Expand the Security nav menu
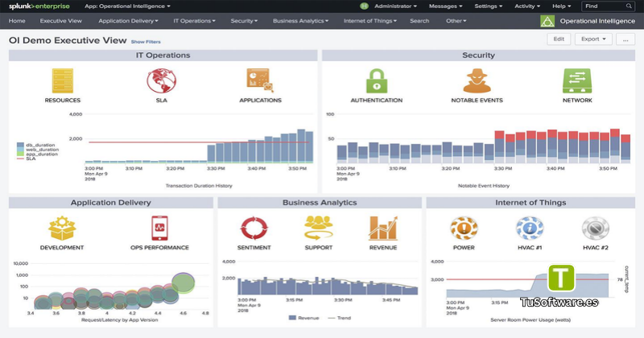 point(244,21)
